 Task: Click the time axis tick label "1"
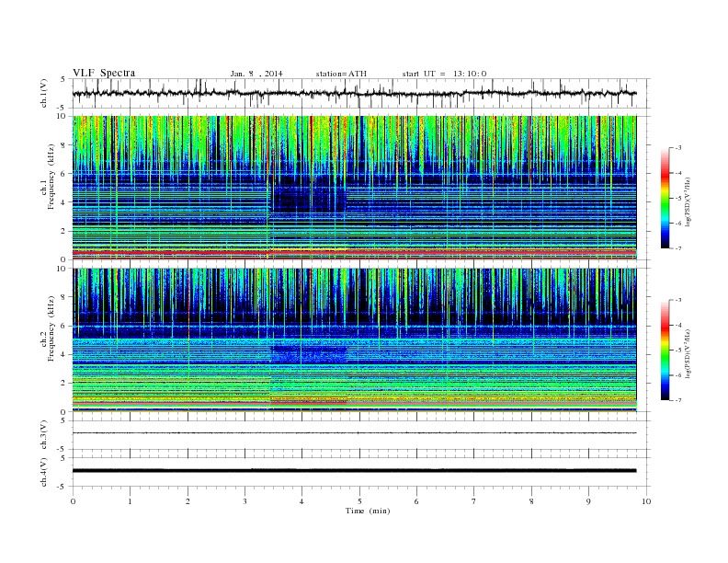tap(130, 501)
